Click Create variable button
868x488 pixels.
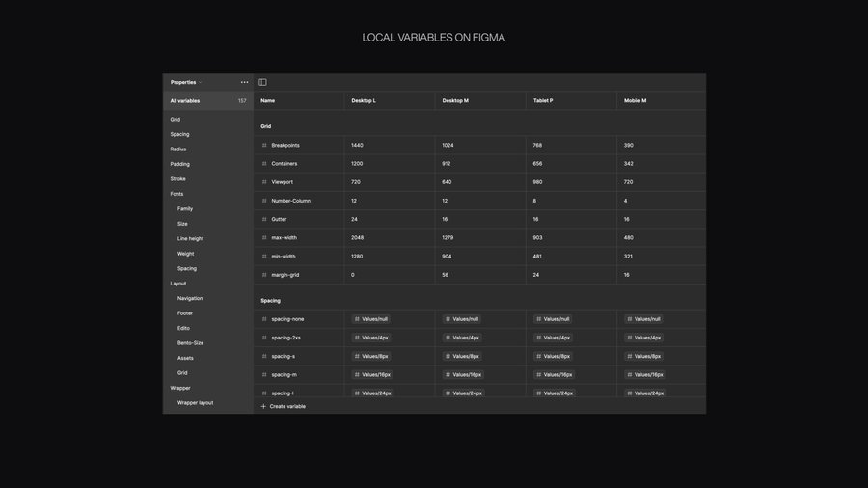coord(286,406)
